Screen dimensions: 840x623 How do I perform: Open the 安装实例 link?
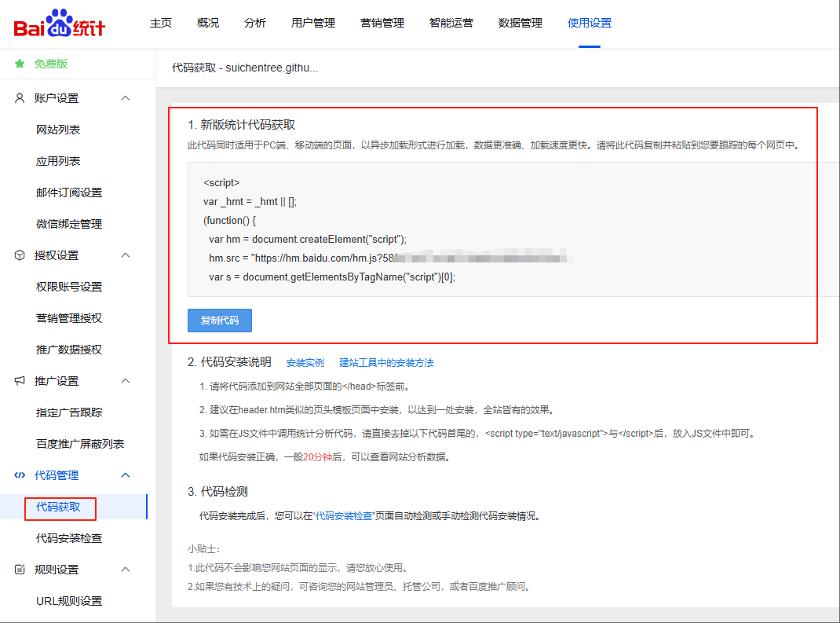click(x=305, y=362)
